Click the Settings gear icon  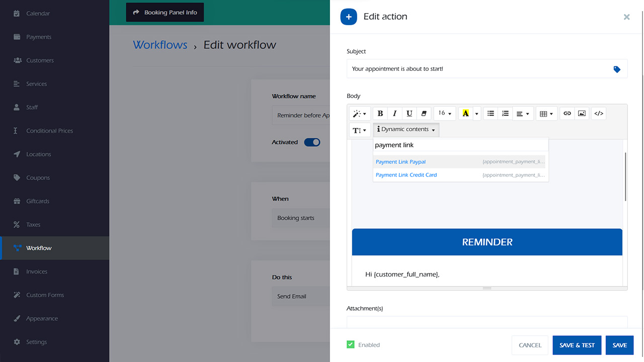point(17,342)
